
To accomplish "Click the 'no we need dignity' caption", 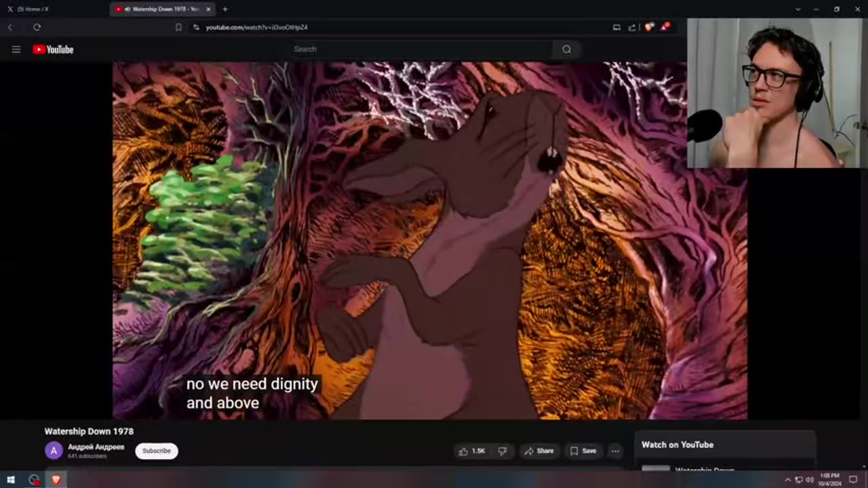I will tap(252, 384).
